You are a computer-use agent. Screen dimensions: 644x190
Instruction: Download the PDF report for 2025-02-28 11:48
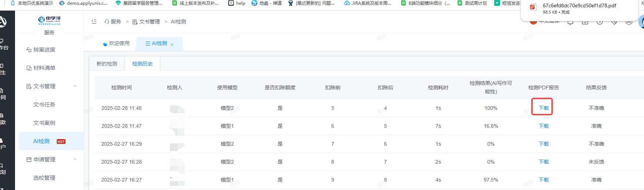(x=544, y=108)
